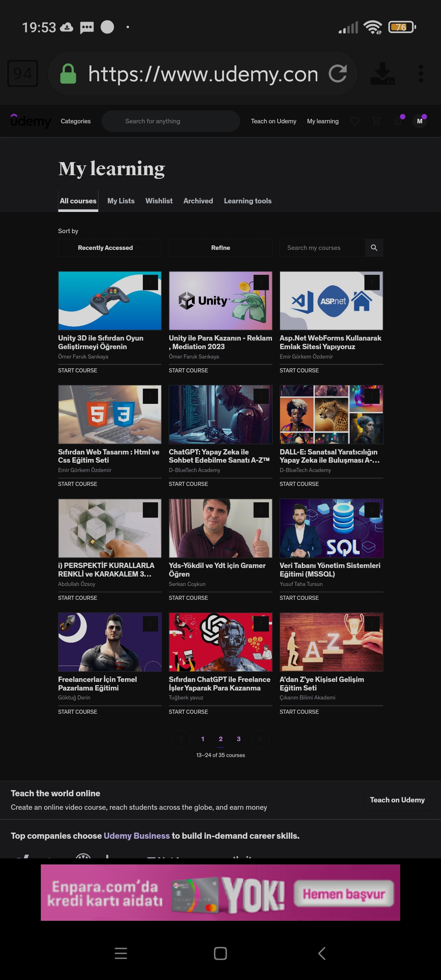Viewport: 441px width, 980px height.
Task: Start course Veri Tabanı Yönetim Sistemleri
Action: pos(299,598)
